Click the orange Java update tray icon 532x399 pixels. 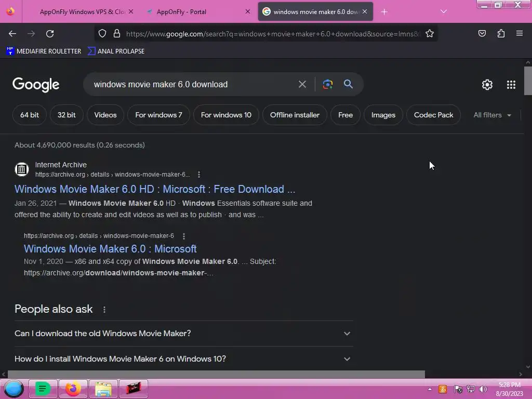point(443,389)
